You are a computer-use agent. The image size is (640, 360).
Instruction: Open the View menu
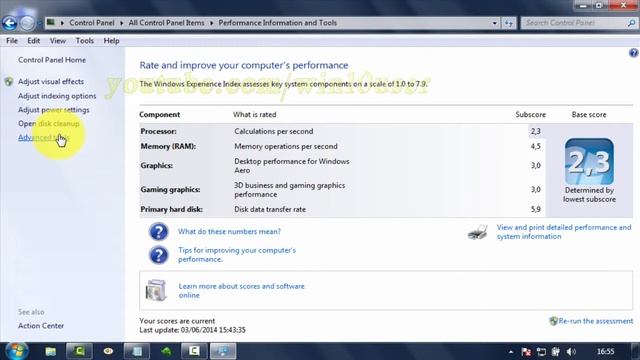click(58, 41)
